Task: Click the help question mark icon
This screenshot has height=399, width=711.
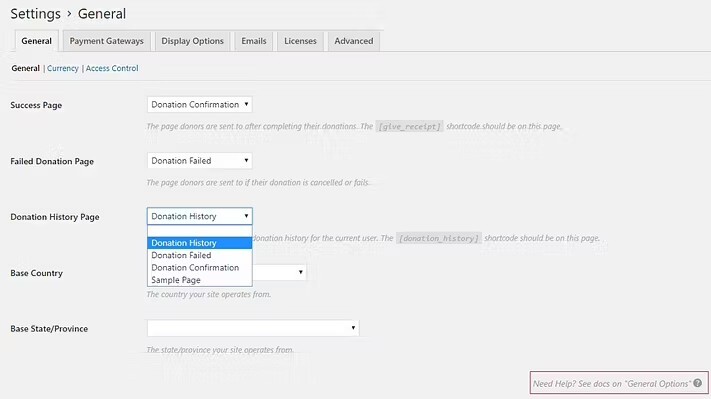Action: click(697, 383)
